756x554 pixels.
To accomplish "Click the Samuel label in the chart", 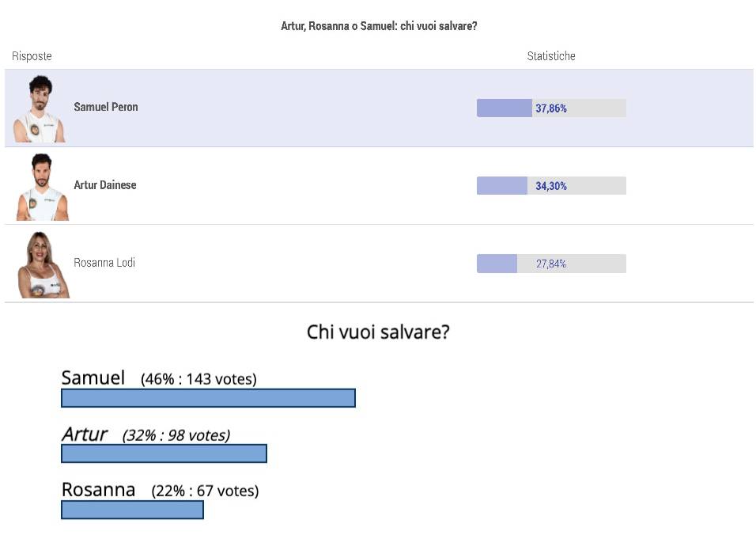I will (93, 378).
